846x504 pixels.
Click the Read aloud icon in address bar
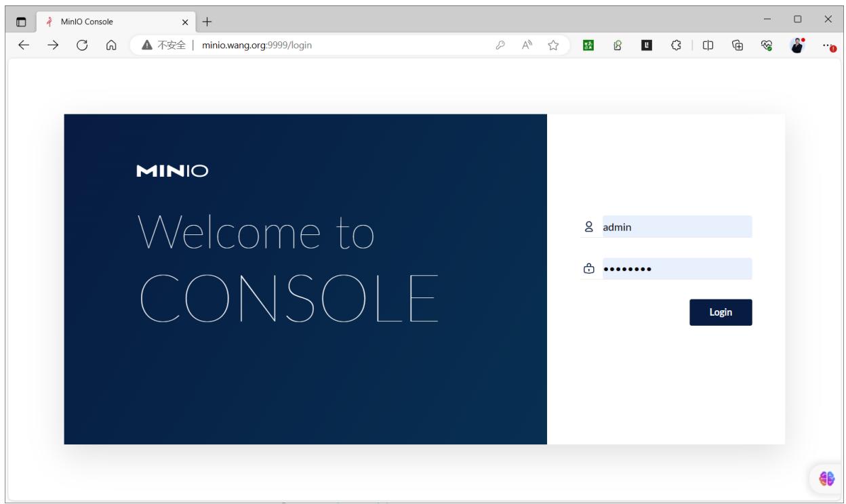[x=527, y=45]
